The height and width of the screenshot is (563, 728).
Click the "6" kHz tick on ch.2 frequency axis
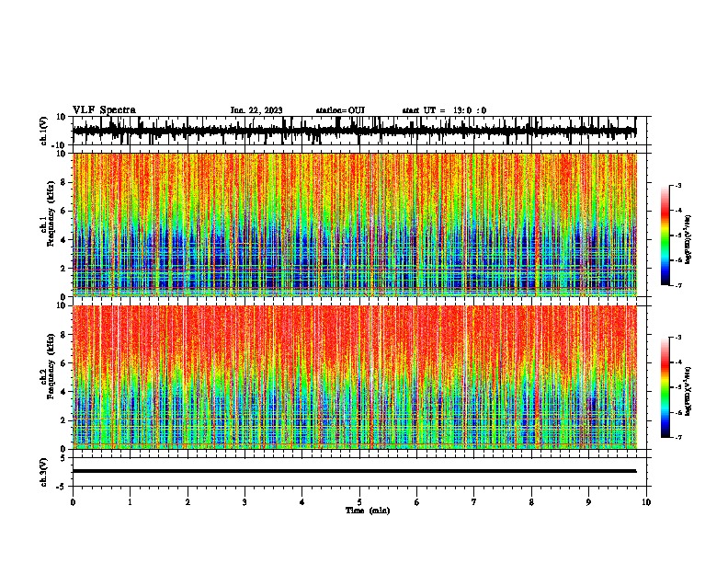tap(64, 363)
